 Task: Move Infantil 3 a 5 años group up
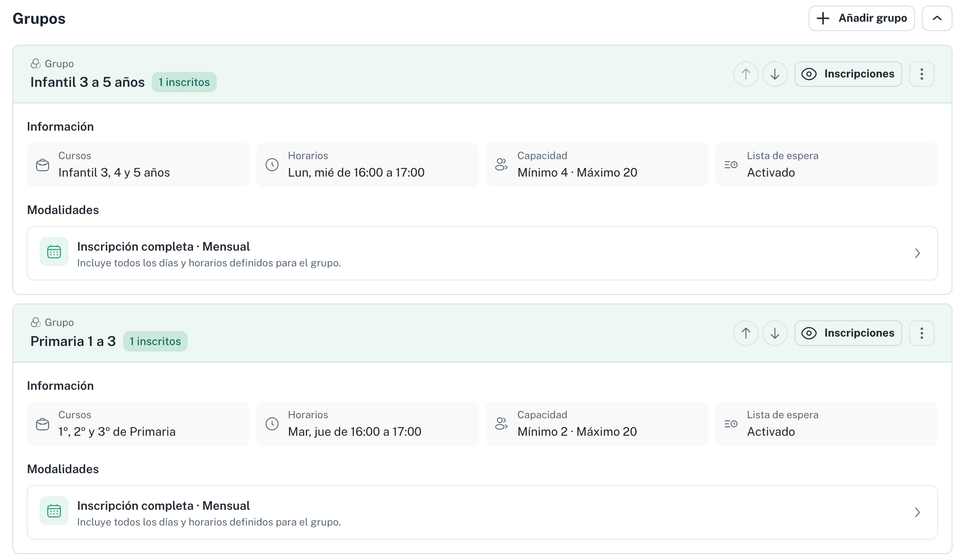pos(746,74)
